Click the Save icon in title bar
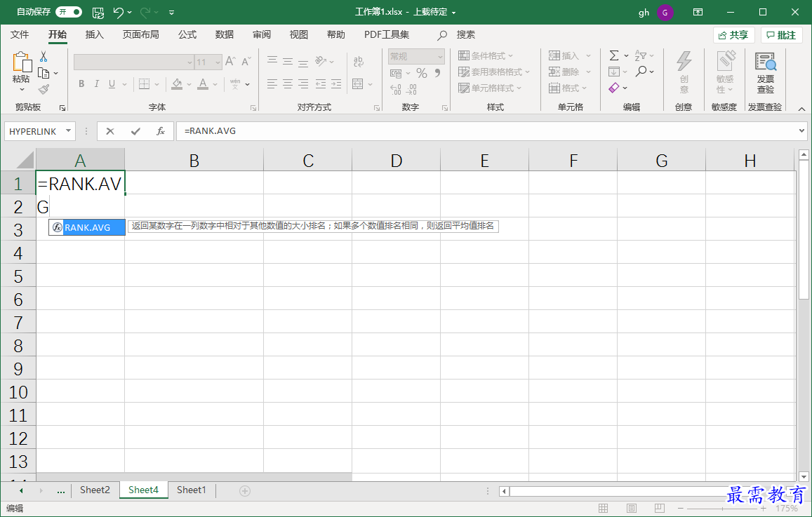812x517 pixels. (98, 13)
